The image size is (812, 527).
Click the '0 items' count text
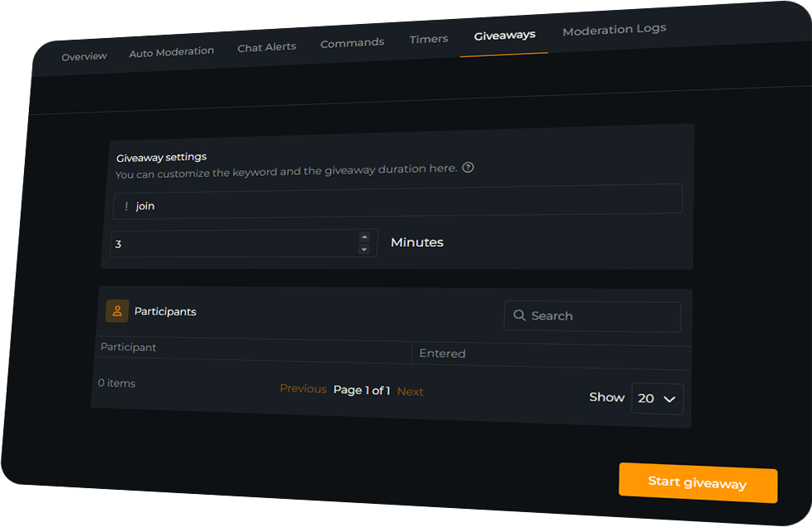pyautogui.click(x=116, y=383)
